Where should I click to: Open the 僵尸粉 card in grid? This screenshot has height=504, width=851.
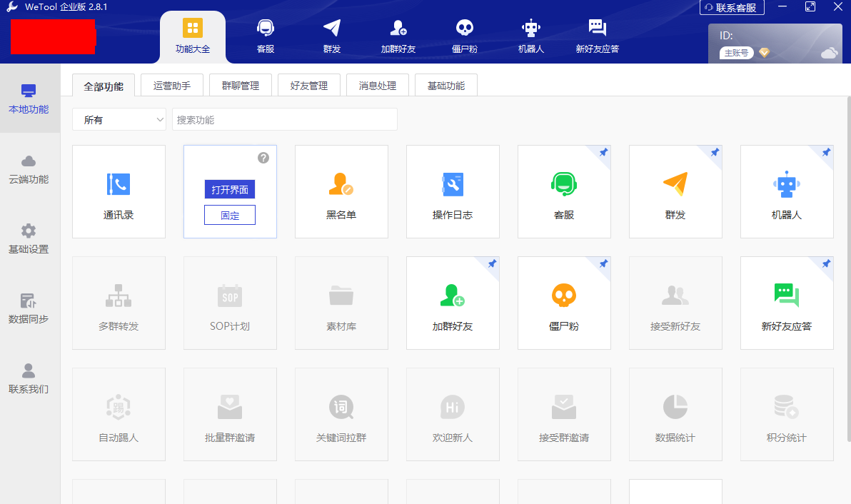pos(564,303)
